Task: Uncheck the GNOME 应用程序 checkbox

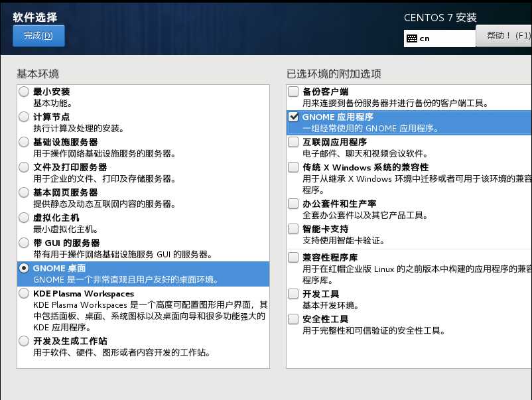Action: (293, 117)
